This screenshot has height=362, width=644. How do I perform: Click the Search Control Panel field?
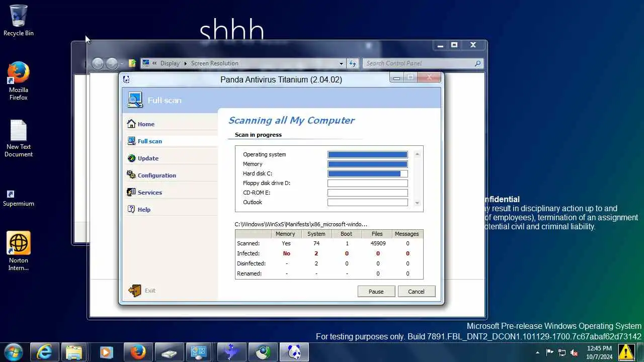point(423,63)
